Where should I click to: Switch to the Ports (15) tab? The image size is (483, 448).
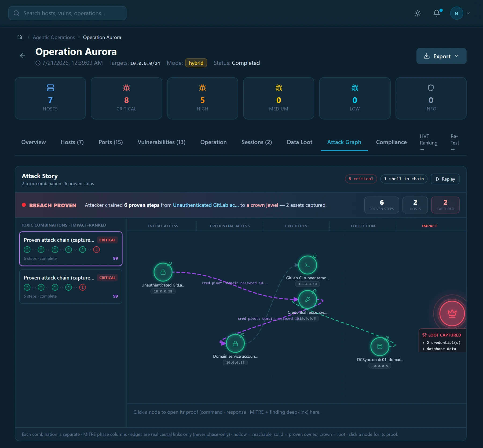click(111, 142)
